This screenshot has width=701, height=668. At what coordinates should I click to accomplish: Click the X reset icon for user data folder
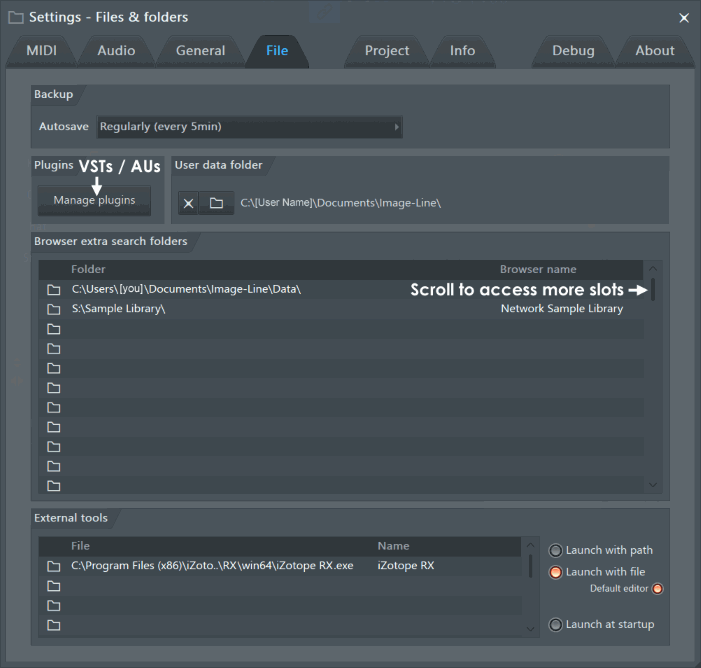tap(188, 203)
